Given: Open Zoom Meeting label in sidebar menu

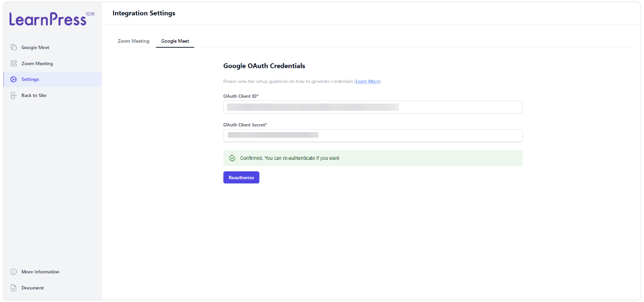Looking at the screenshot, I should pyautogui.click(x=37, y=63).
